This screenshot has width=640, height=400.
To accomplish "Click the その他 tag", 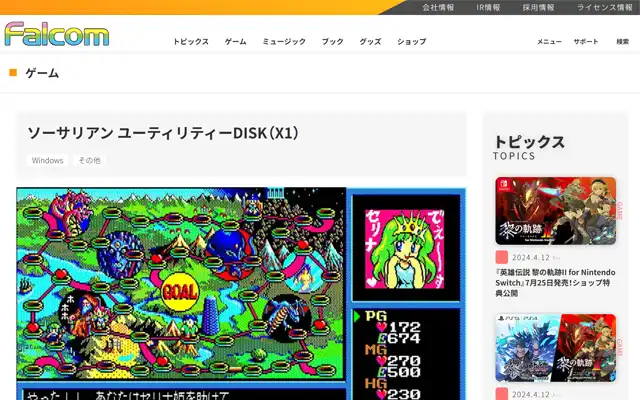I will [x=89, y=160].
